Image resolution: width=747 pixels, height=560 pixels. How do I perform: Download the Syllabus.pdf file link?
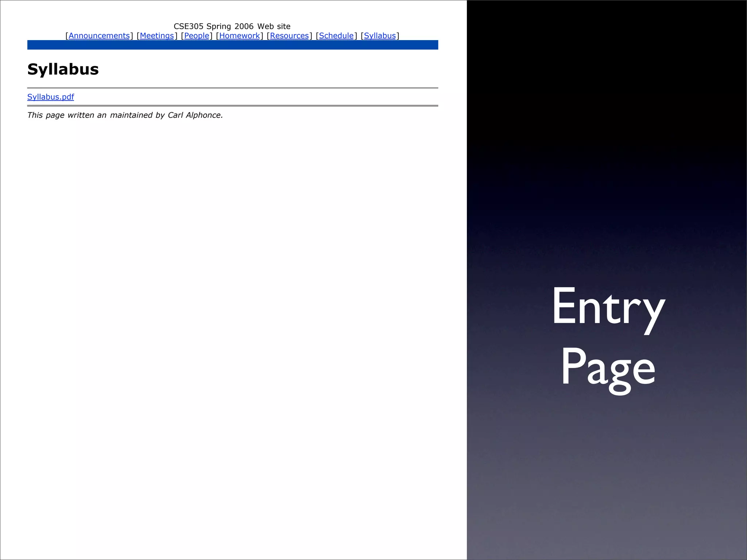tap(51, 97)
